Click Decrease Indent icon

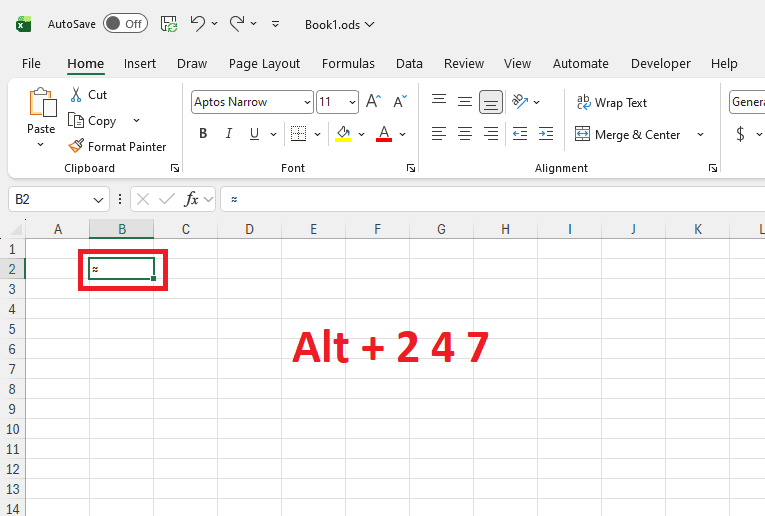point(520,134)
